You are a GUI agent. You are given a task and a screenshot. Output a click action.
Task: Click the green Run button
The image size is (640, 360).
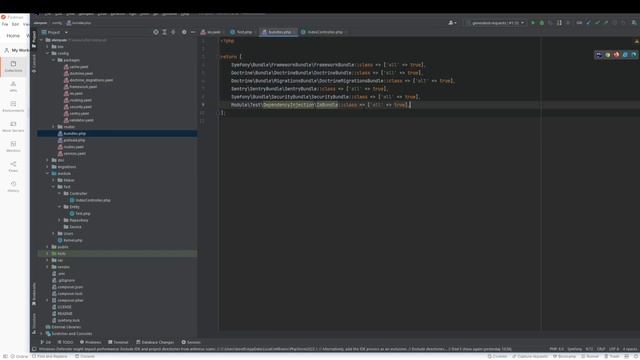533,23
